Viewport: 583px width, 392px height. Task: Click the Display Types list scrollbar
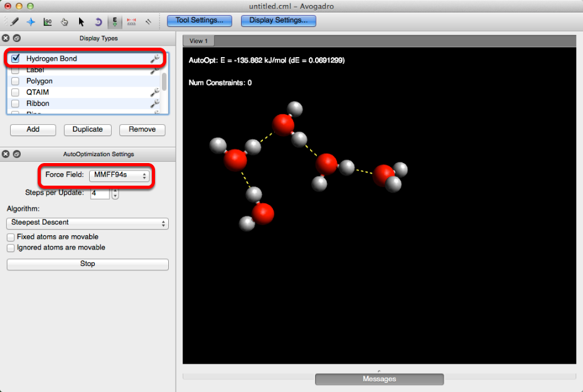pos(164,82)
